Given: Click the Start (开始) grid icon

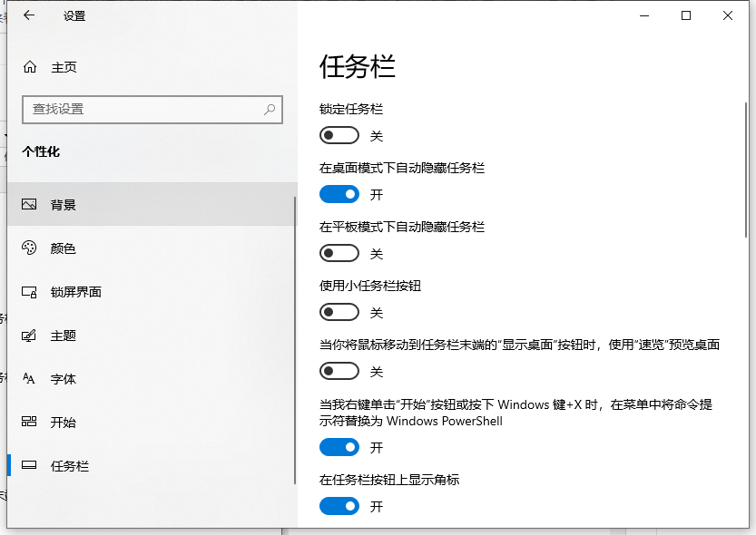Looking at the screenshot, I should [30, 423].
